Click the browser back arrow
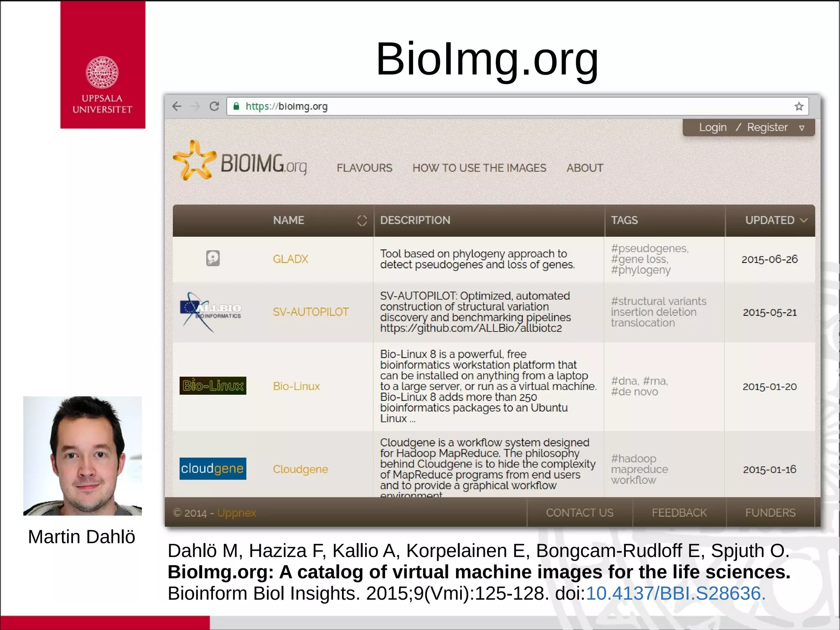 point(177,106)
